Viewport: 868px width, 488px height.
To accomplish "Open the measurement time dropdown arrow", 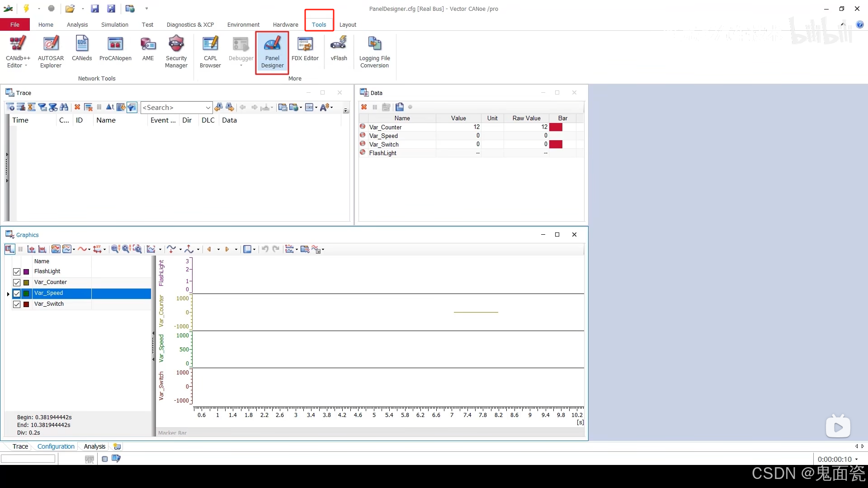I will (856, 460).
